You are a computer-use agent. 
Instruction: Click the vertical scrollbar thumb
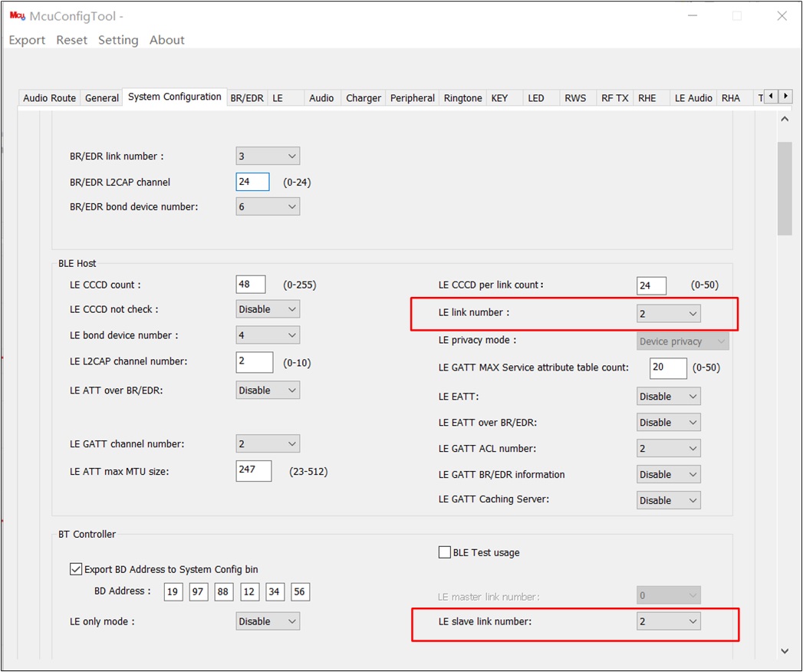(785, 189)
